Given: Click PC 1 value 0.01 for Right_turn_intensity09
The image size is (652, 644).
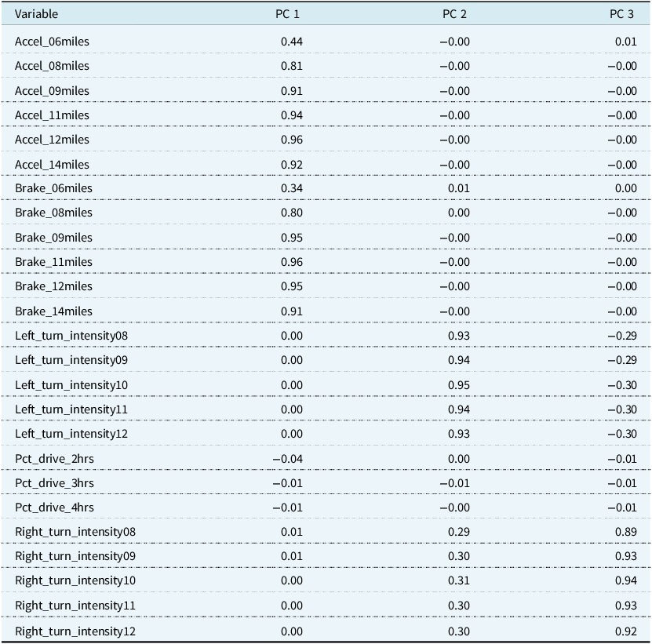Looking at the screenshot, I should (292, 556).
